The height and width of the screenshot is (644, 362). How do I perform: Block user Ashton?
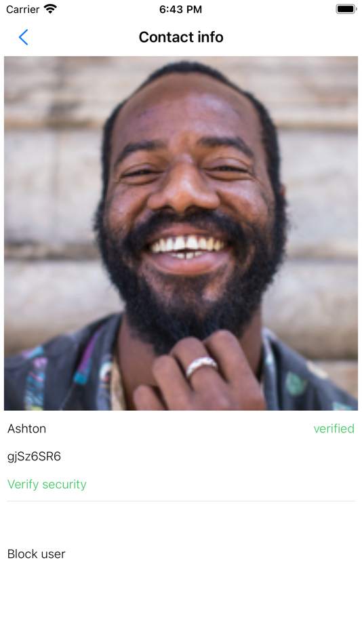click(x=36, y=554)
